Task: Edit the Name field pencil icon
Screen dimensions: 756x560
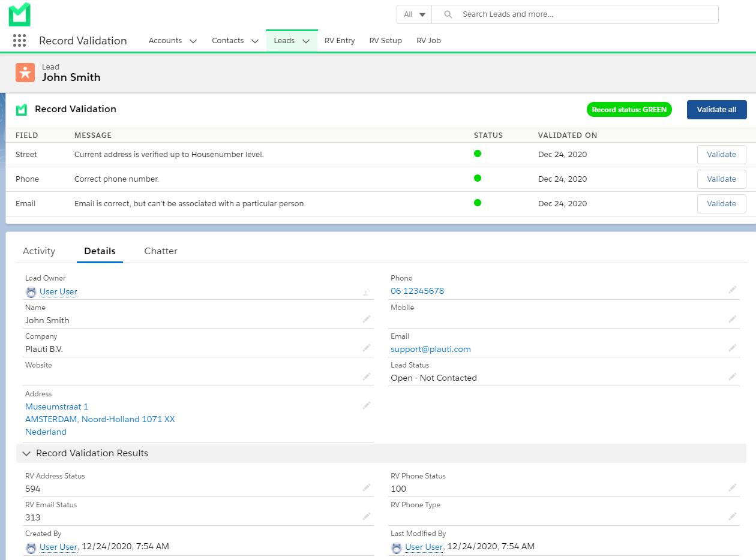Action: tap(367, 319)
